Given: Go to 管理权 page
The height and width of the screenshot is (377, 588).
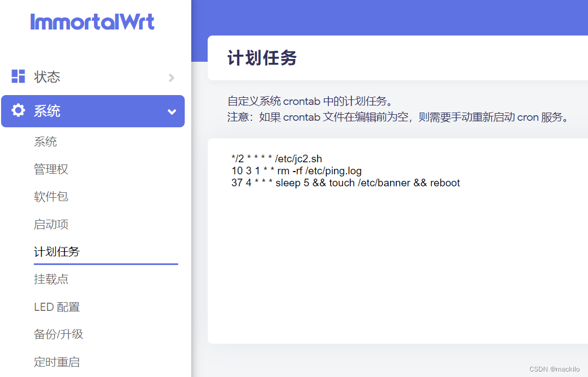Looking at the screenshot, I should tap(51, 169).
